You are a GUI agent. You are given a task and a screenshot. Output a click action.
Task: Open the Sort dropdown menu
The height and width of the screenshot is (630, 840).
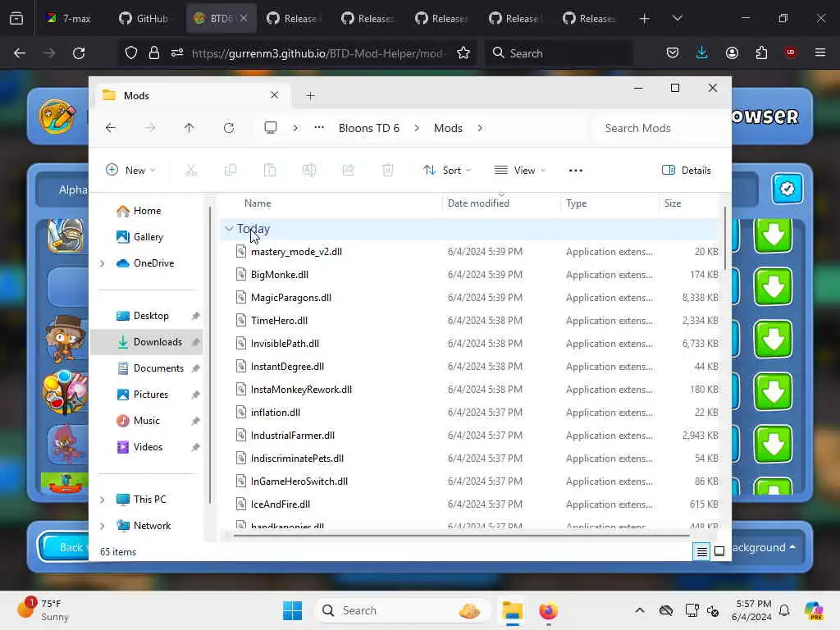[x=447, y=171]
